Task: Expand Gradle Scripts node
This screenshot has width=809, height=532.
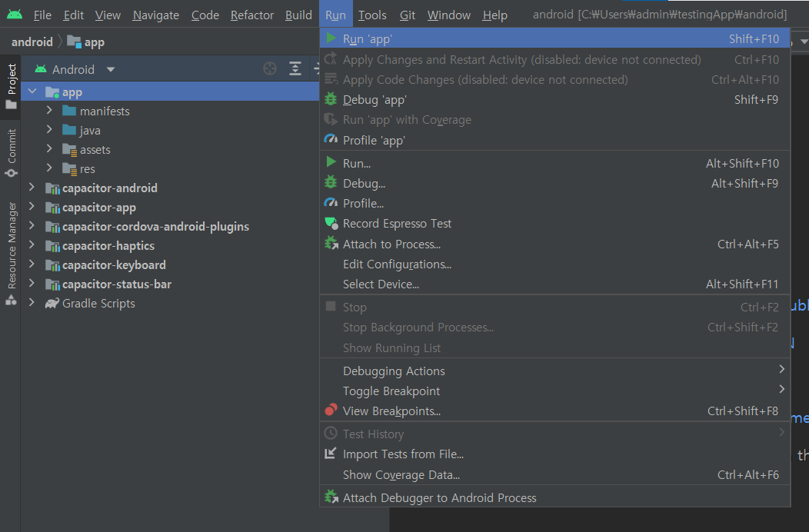Action: tap(32, 302)
